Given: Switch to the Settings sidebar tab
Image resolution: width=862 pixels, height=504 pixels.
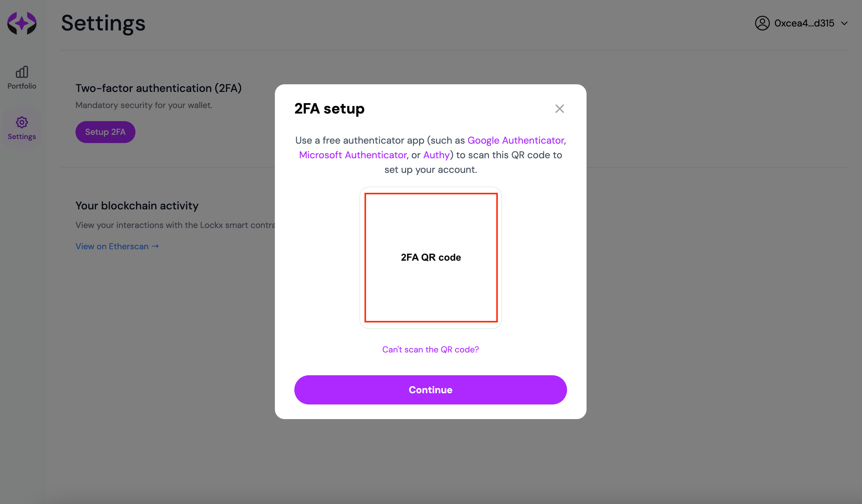Looking at the screenshot, I should tap(22, 128).
